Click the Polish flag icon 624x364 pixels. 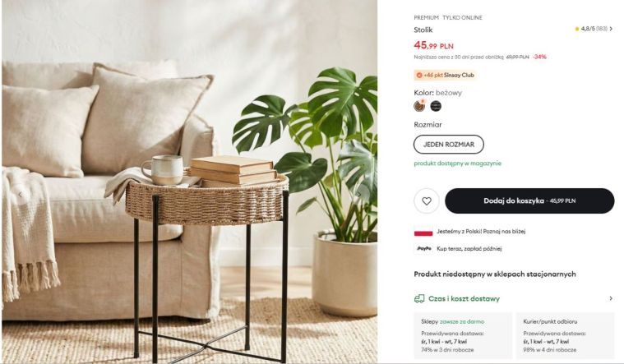(423, 232)
